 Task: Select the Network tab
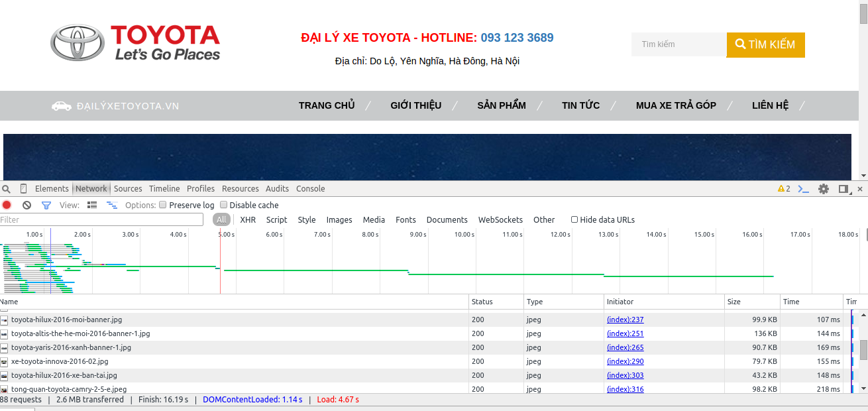91,189
